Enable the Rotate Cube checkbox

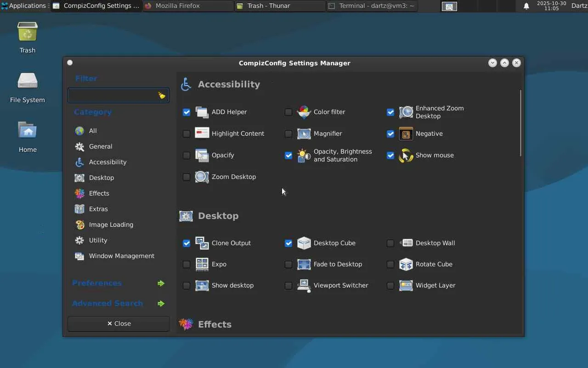[x=390, y=264]
